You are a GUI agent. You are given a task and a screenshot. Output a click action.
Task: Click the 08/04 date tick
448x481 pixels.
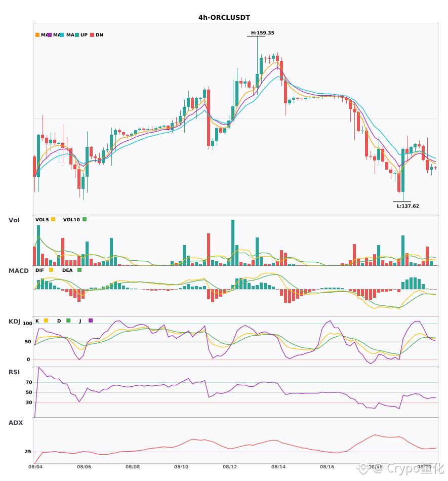point(35,467)
